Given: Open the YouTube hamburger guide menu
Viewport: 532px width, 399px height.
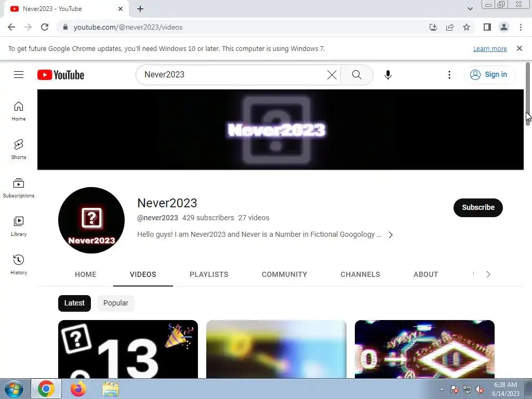Looking at the screenshot, I should (19, 75).
